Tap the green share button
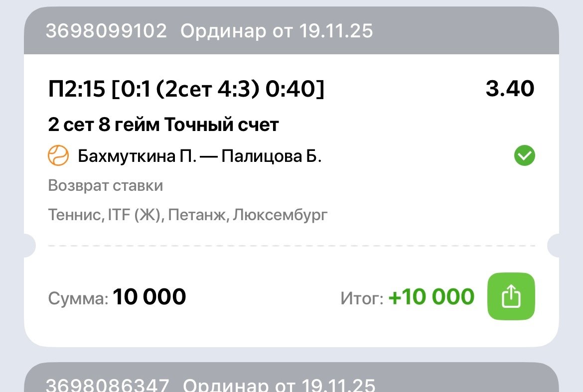Image resolution: width=583 pixels, height=392 pixels. coord(511,296)
